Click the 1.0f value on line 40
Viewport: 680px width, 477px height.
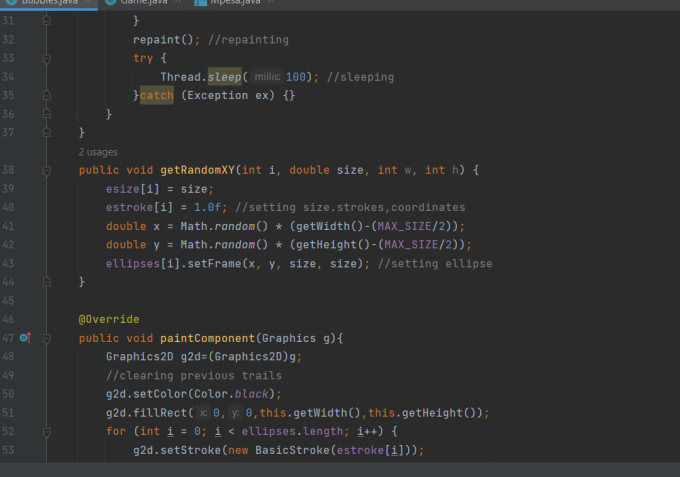tap(207, 207)
